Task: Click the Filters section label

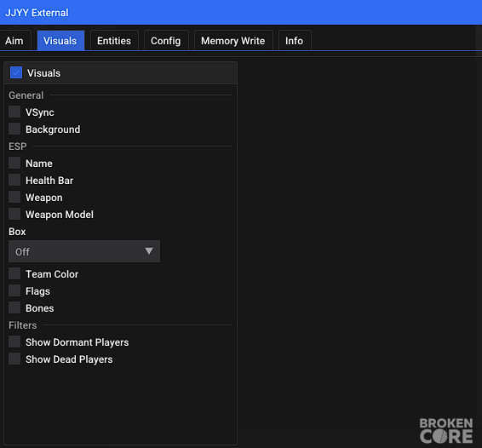Action: coord(23,325)
